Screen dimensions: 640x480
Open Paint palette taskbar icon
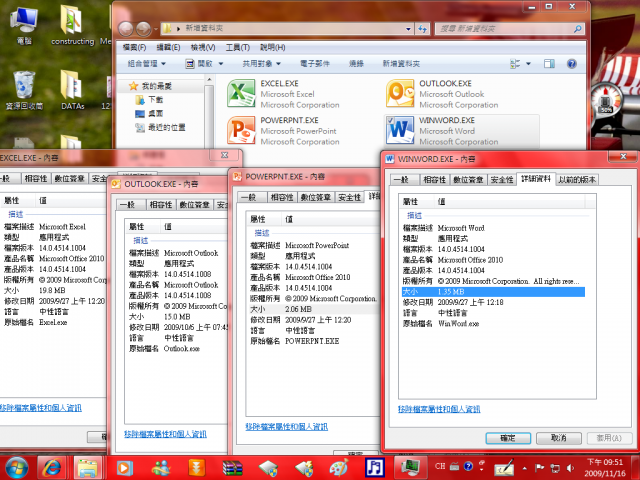click(338, 468)
